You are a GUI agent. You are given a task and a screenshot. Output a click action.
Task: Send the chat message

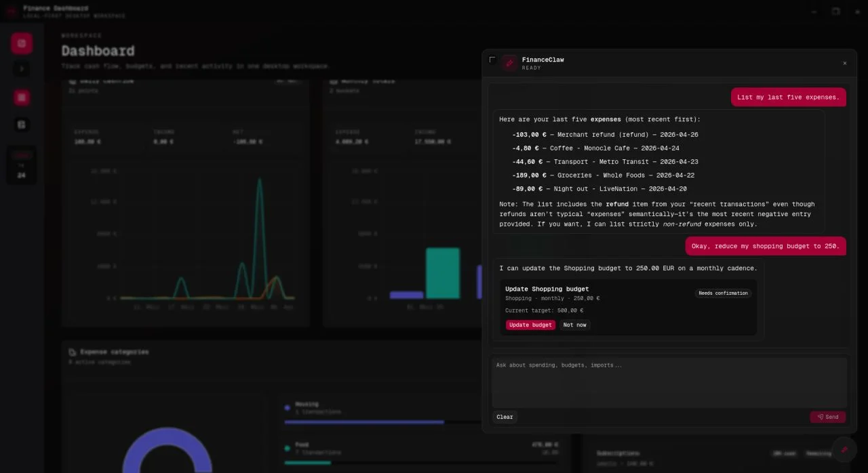[x=827, y=417]
